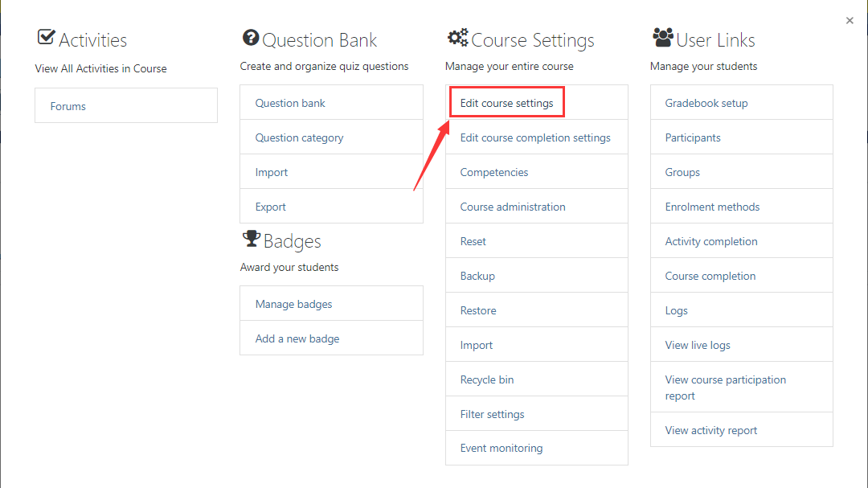The width and height of the screenshot is (868, 488).
Task: Open Enrolment methods
Action: (x=712, y=207)
